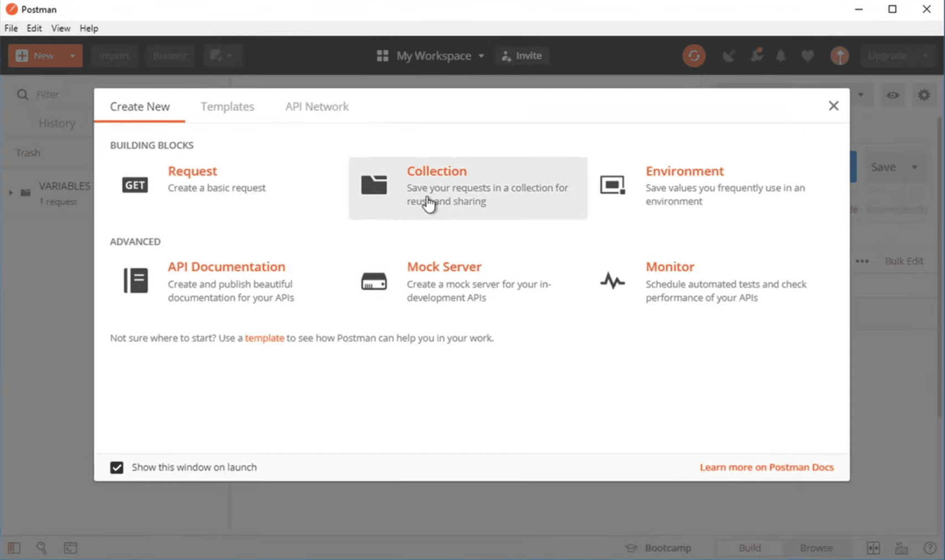
Task: Click the Mock Server icon
Action: coord(374,281)
